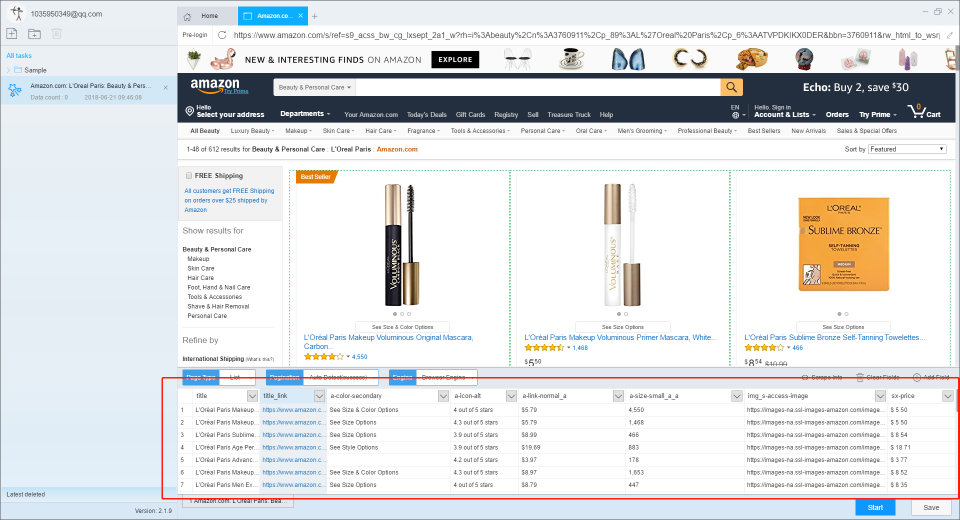Click the Voluminous Original Mascara image
The image size is (960, 520).
(x=402, y=245)
